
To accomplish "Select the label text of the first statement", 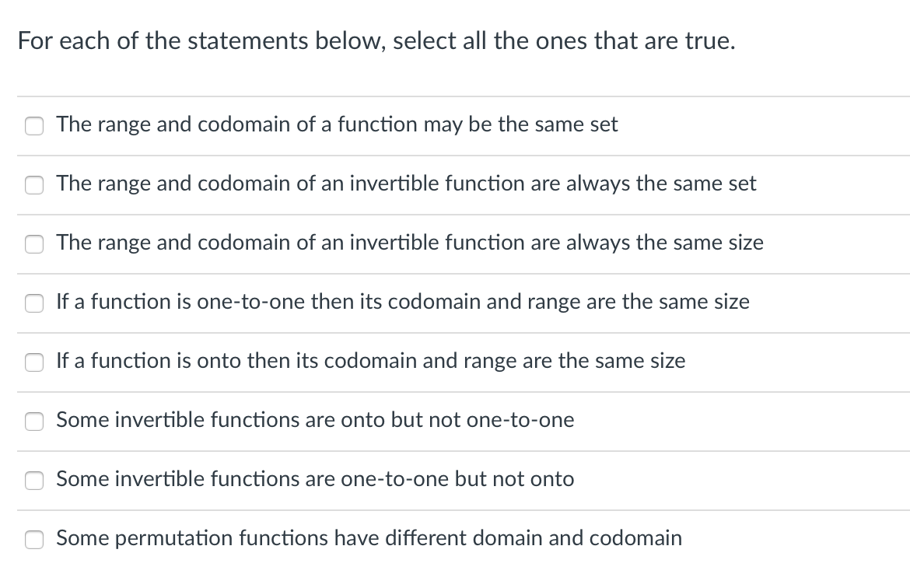I will tap(337, 124).
